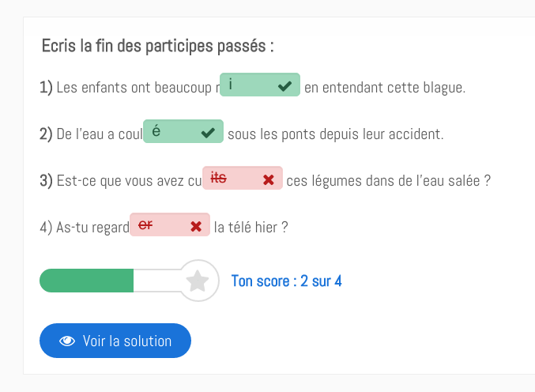Click the text "sous les ponts depuis leur accident."
This screenshot has height=392, width=535.
pyautogui.click(x=336, y=134)
